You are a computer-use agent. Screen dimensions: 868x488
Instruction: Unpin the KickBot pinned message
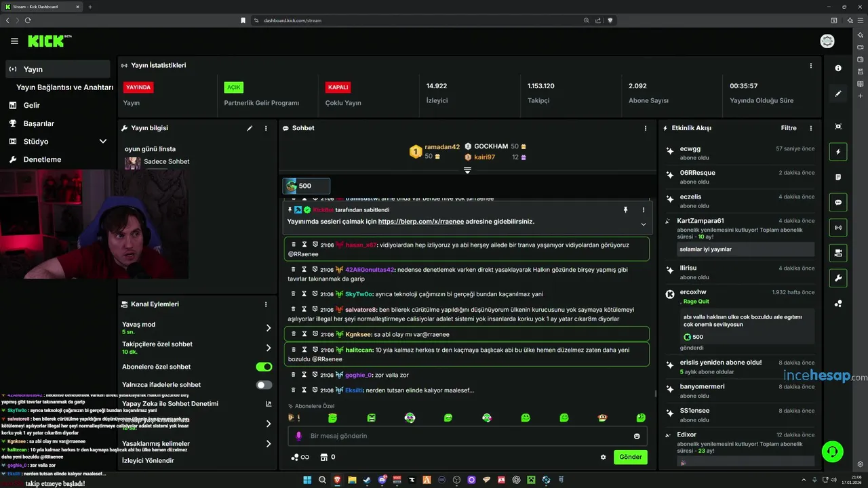625,210
